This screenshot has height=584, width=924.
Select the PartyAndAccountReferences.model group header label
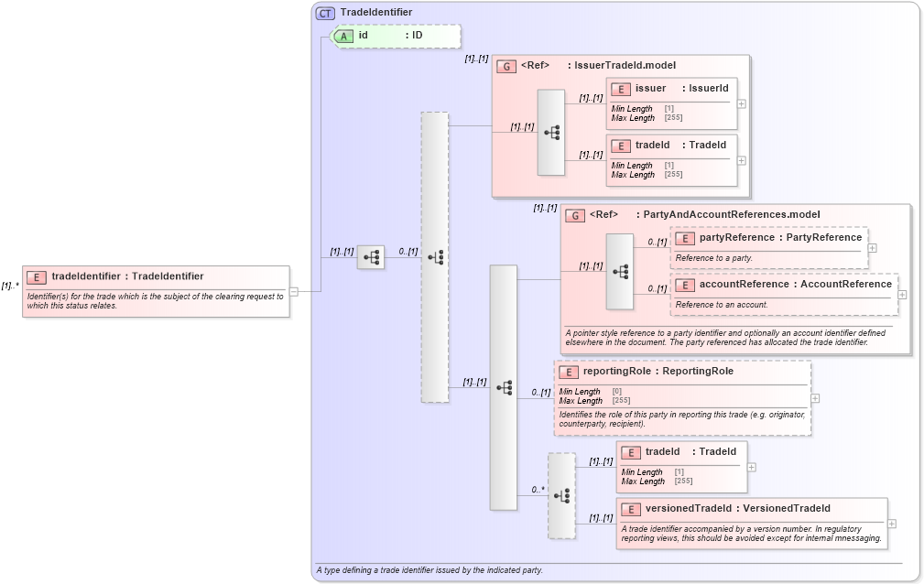point(737,213)
